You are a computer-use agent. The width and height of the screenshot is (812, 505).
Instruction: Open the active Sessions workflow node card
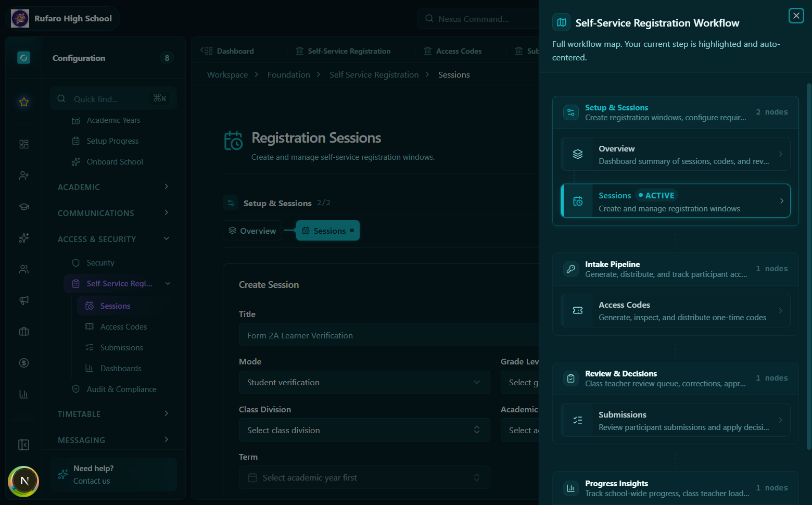676,201
